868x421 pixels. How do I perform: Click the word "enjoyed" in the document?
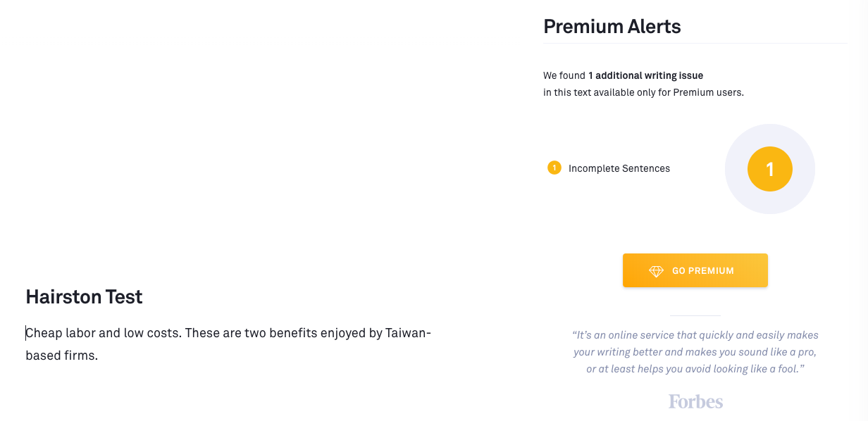(343, 333)
